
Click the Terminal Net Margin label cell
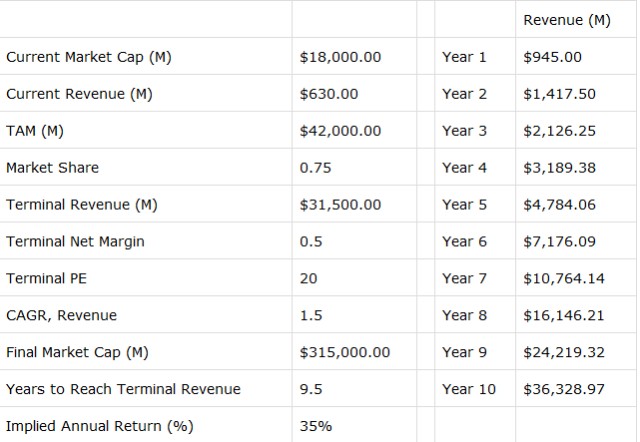tap(73, 242)
